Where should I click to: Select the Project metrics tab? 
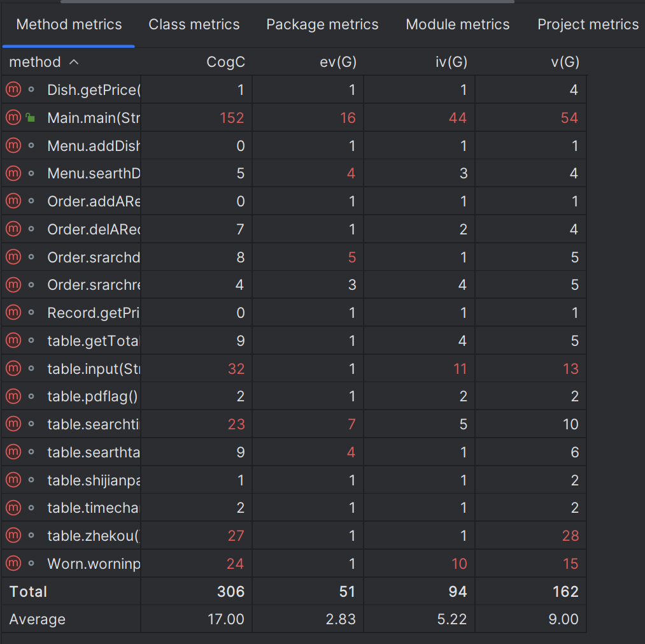(x=588, y=24)
